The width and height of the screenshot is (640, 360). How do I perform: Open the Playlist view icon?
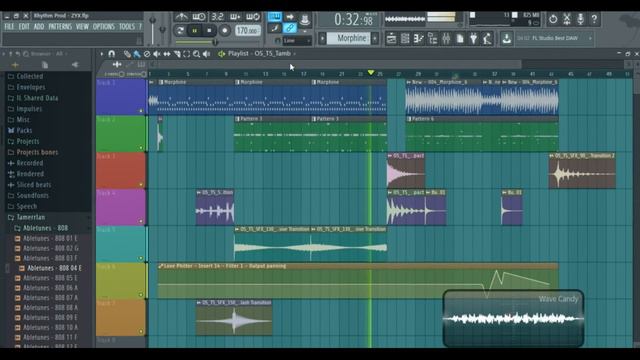click(x=391, y=39)
